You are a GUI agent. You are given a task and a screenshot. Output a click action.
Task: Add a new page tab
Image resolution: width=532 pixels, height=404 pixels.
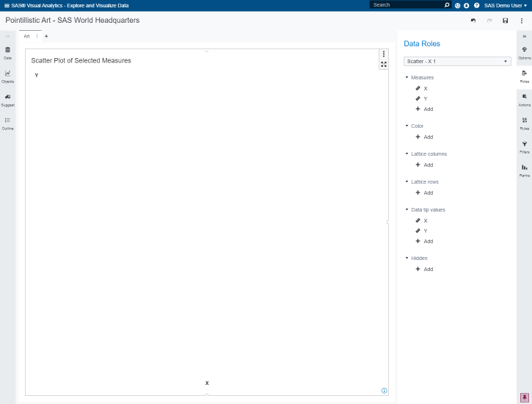pyautogui.click(x=46, y=36)
